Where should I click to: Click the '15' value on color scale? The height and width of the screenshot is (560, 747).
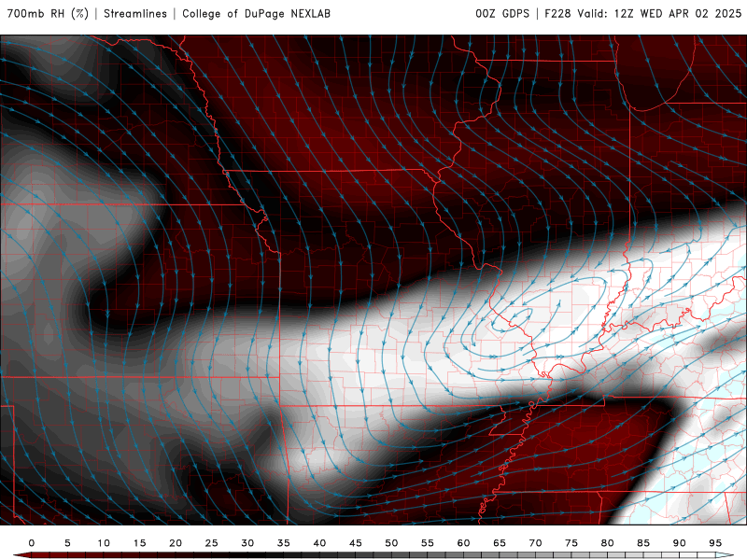click(x=139, y=543)
